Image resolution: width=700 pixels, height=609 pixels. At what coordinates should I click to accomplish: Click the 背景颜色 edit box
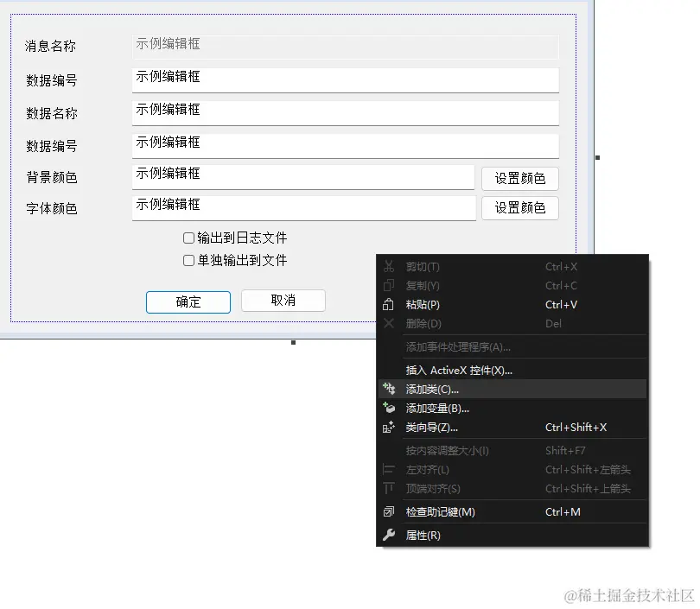pyautogui.click(x=303, y=178)
